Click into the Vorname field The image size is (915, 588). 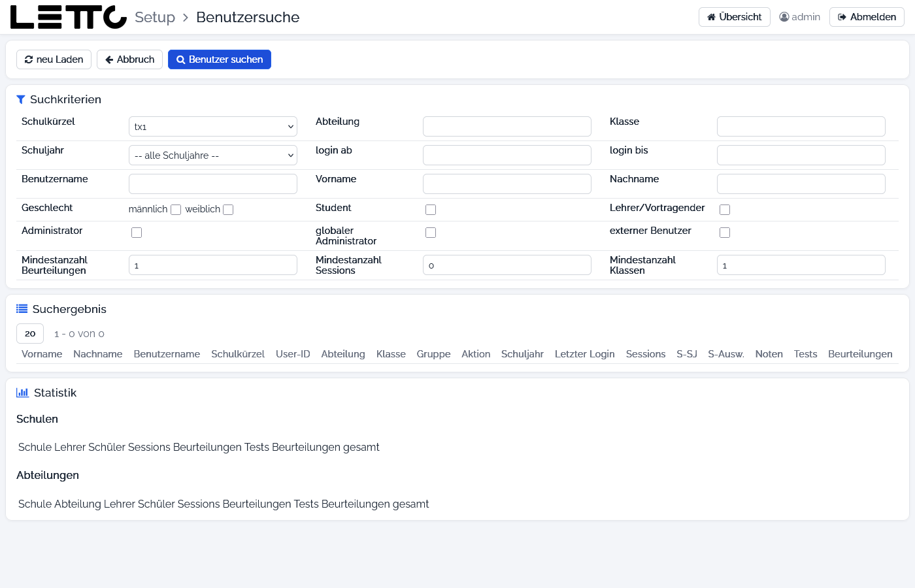pos(507,184)
